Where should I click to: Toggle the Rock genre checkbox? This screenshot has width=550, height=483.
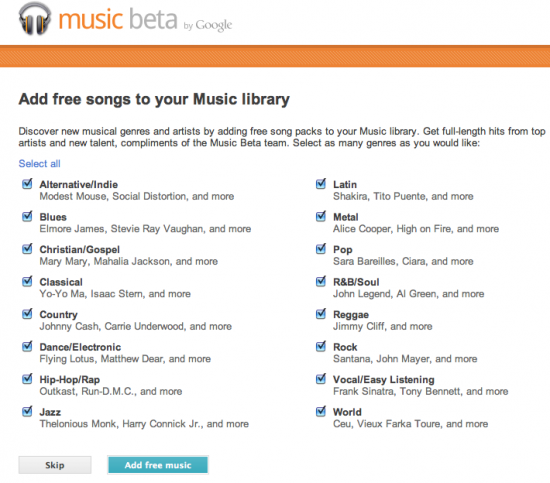321,346
